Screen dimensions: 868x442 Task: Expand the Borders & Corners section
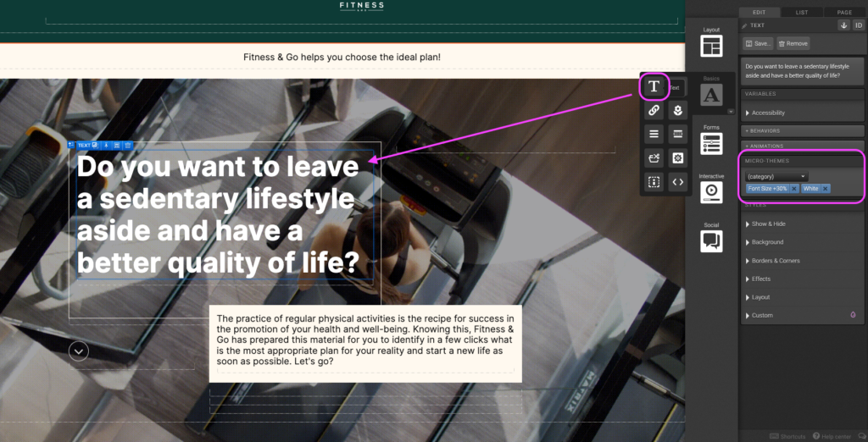pyautogui.click(x=775, y=261)
